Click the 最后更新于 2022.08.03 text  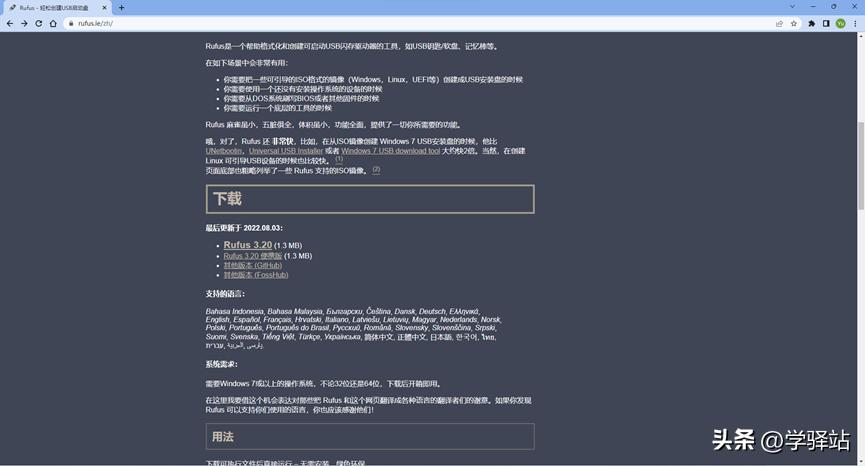244,228
